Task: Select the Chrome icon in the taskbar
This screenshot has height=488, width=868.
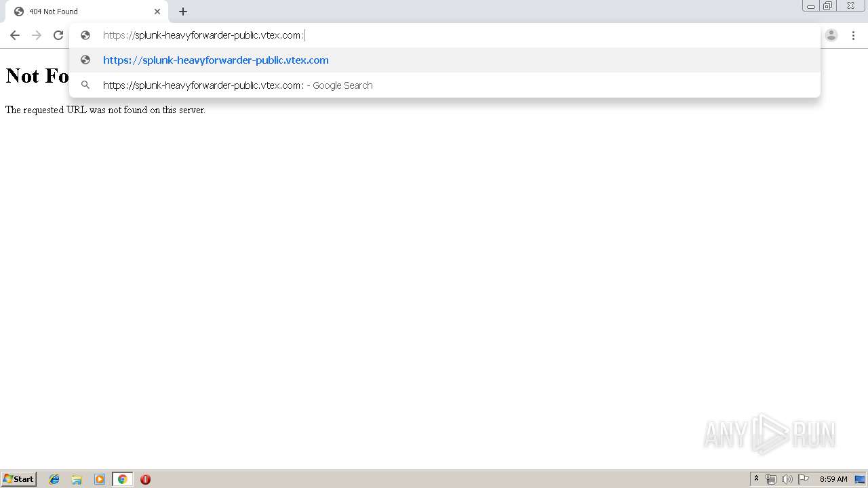Action: pos(122,479)
